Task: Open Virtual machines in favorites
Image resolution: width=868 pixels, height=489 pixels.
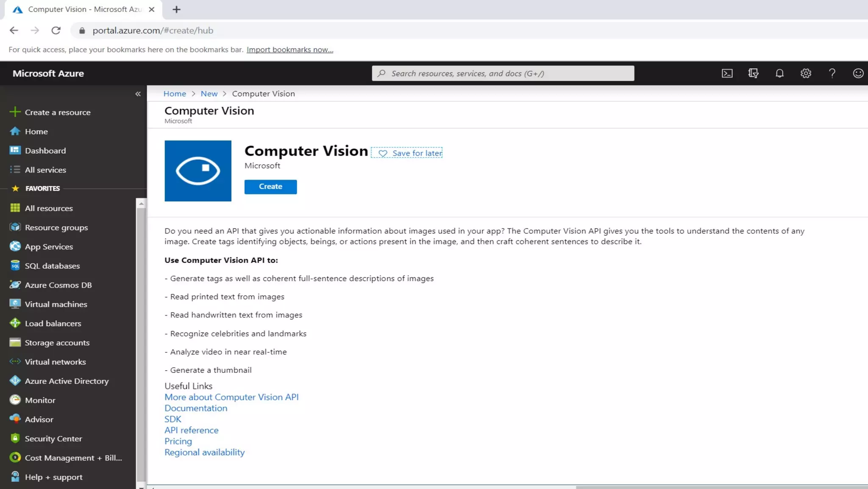Action: coord(56,304)
